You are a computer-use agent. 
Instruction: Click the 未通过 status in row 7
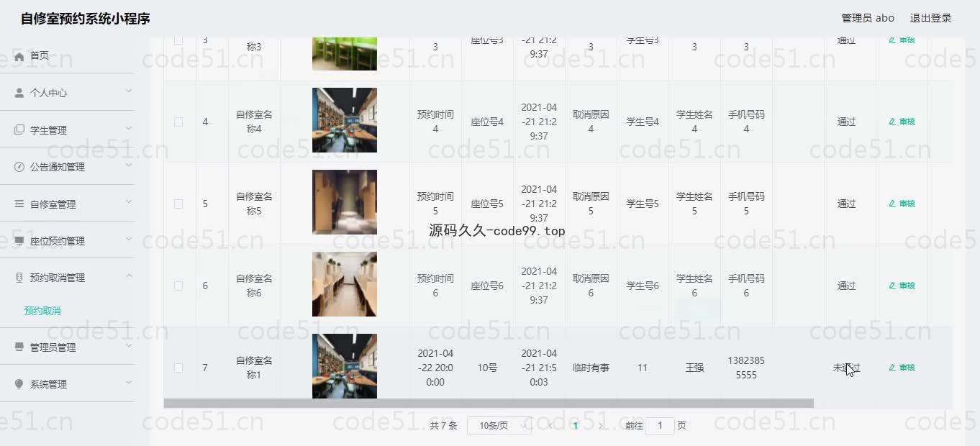[846, 368]
